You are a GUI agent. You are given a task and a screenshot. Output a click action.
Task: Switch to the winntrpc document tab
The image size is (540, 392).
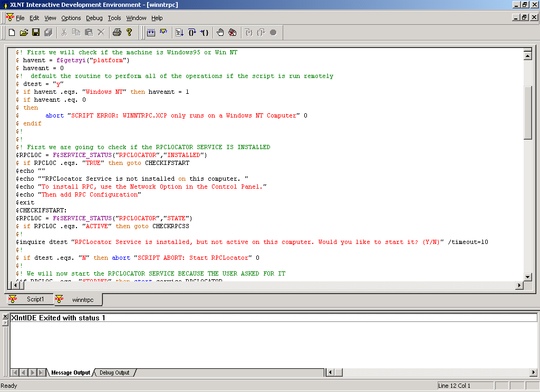coord(78,299)
